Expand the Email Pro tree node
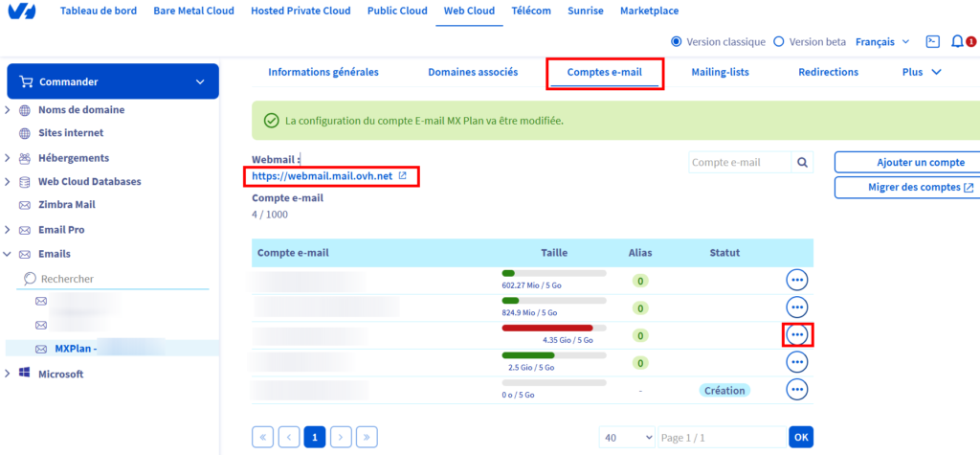The image size is (980, 455). (8, 230)
